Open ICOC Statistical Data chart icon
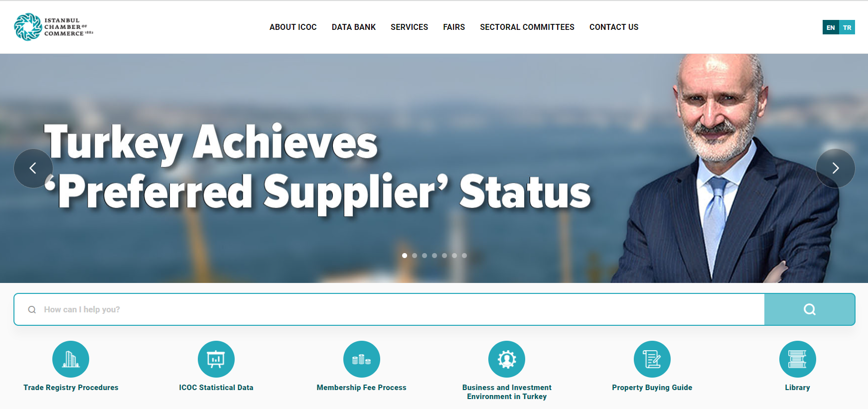868x409 pixels. [x=216, y=359]
